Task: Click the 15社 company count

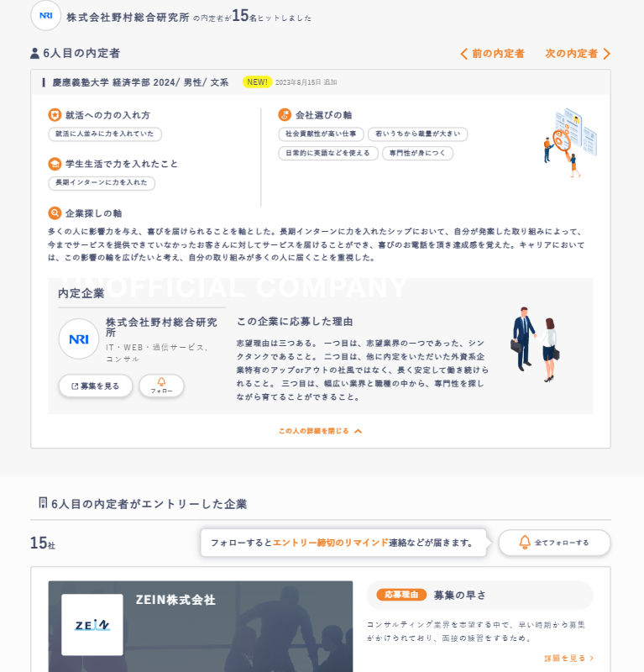Action: pos(43,543)
